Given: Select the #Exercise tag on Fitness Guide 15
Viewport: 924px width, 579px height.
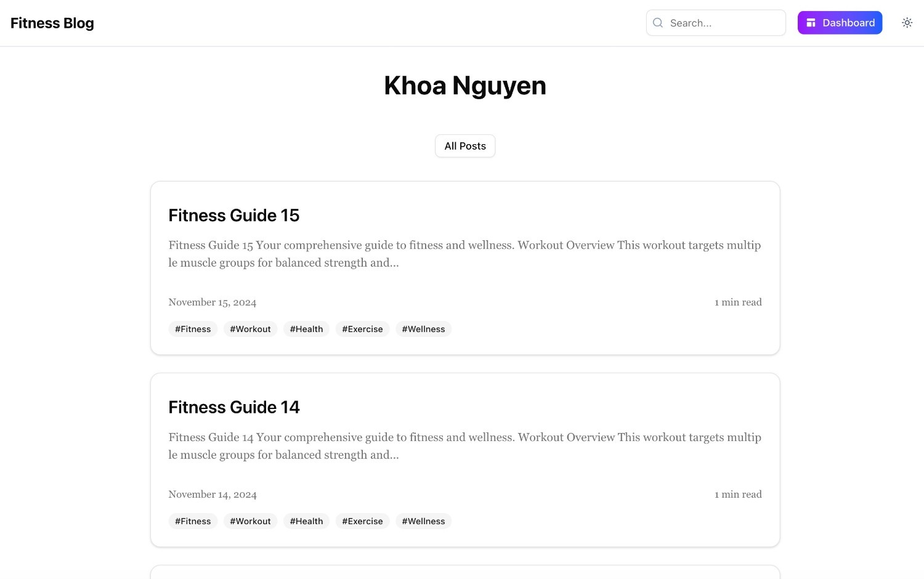Looking at the screenshot, I should [362, 329].
